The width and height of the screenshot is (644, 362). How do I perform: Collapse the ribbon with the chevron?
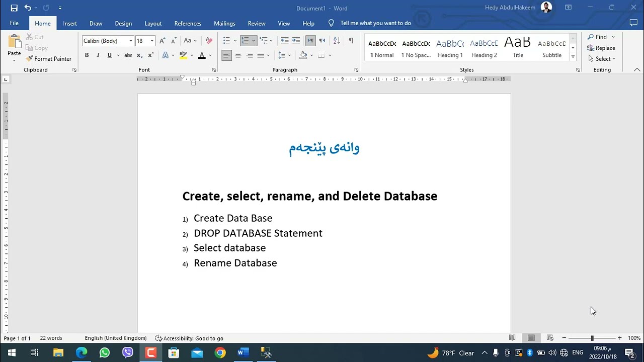637,70
